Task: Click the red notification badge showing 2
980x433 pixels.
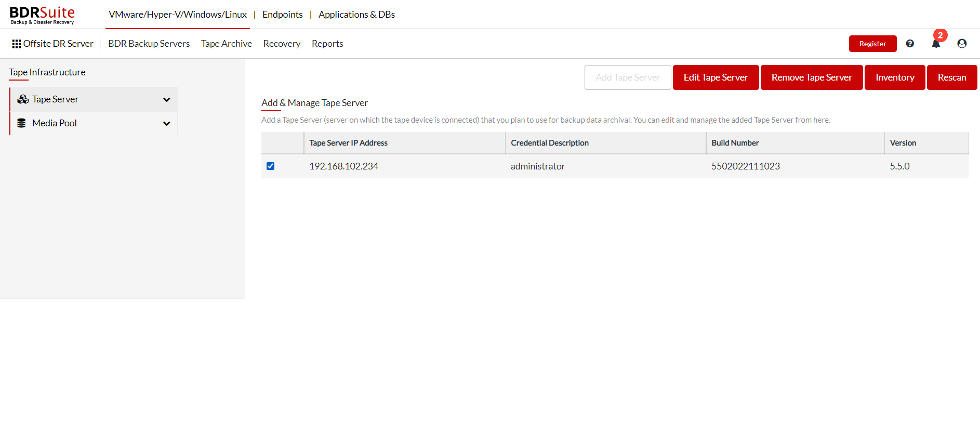Action: coord(940,35)
